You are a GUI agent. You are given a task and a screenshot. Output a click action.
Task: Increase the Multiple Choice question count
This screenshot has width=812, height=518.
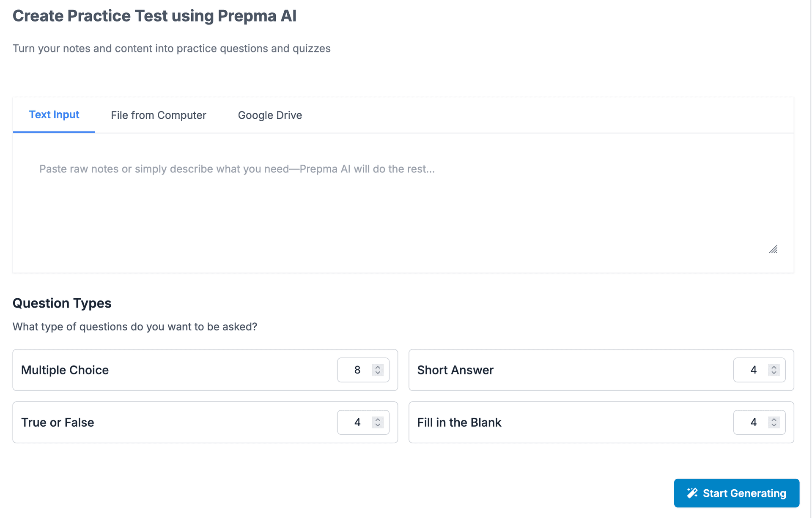coord(378,367)
